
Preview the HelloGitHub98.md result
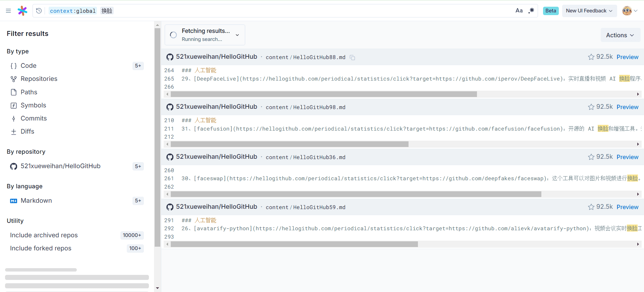pos(627,107)
